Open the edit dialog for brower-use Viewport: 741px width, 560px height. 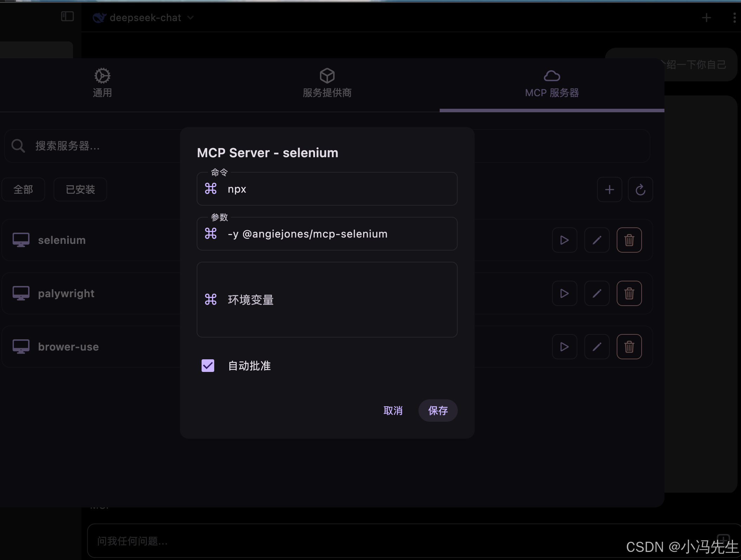[x=597, y=347]
